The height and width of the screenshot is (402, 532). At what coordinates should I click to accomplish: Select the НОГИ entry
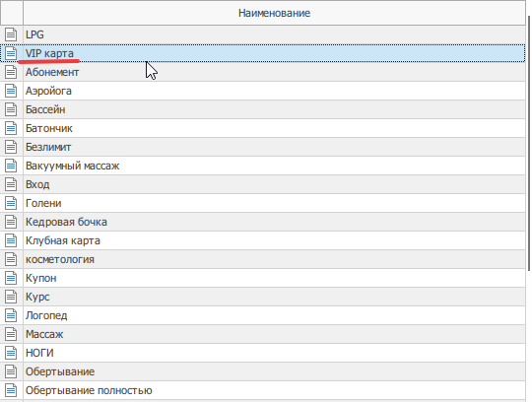coord(275,353)
